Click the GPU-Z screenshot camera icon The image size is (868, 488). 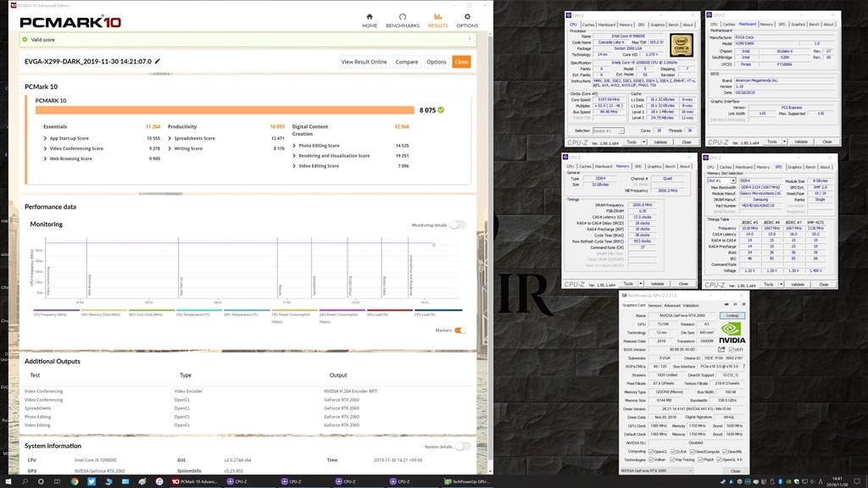[726, 304]
